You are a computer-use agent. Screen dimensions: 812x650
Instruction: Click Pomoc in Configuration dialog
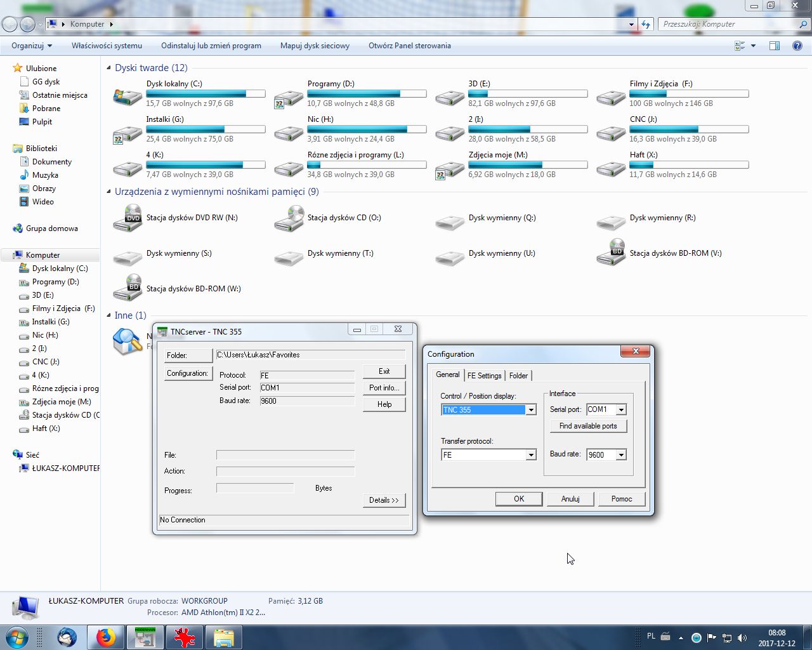[x=622, y=499]
